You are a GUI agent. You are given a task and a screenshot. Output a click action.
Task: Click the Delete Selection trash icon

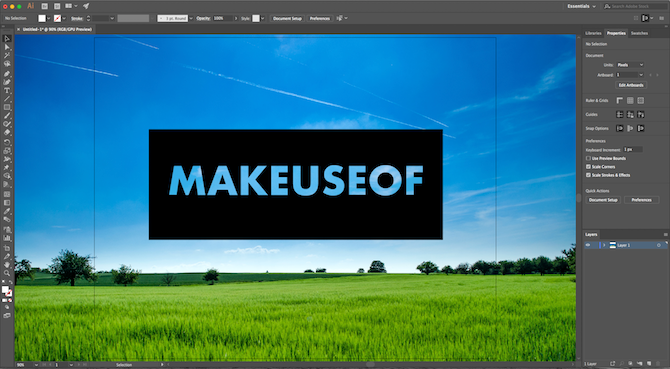[x=658, y=363]
